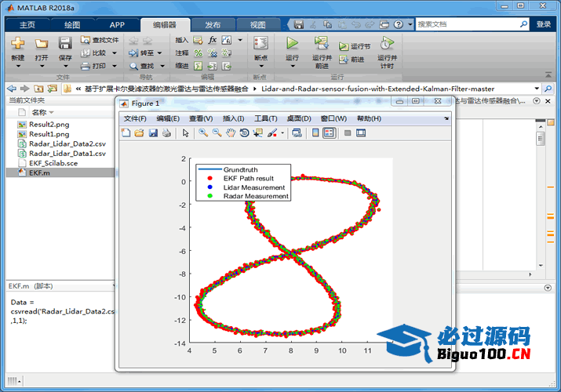The height and width of the screenshot is (392, 561).
Task: Open the Figure 1 Window (窗口) menu
Action: tap(333, 118)
